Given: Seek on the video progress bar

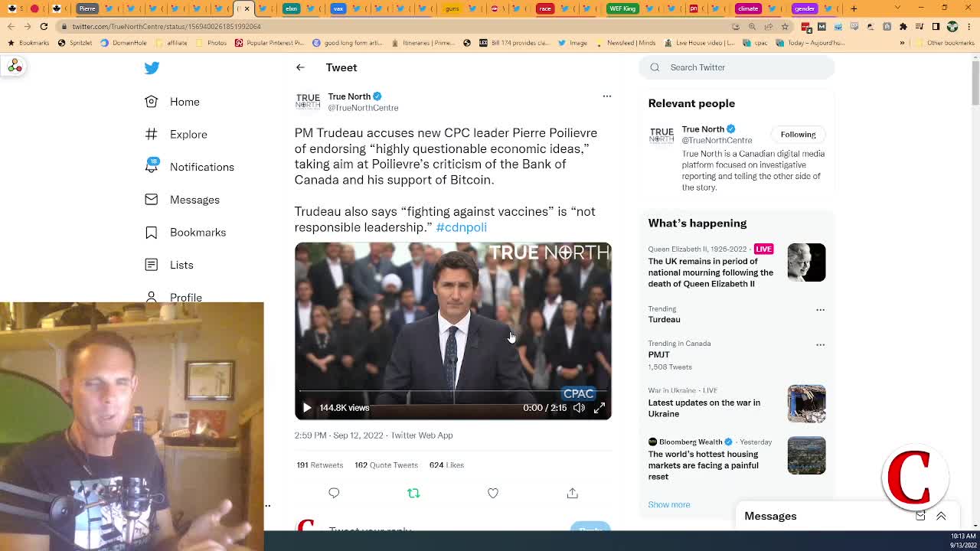Looking at the screenshot, I should pos(452,391).
